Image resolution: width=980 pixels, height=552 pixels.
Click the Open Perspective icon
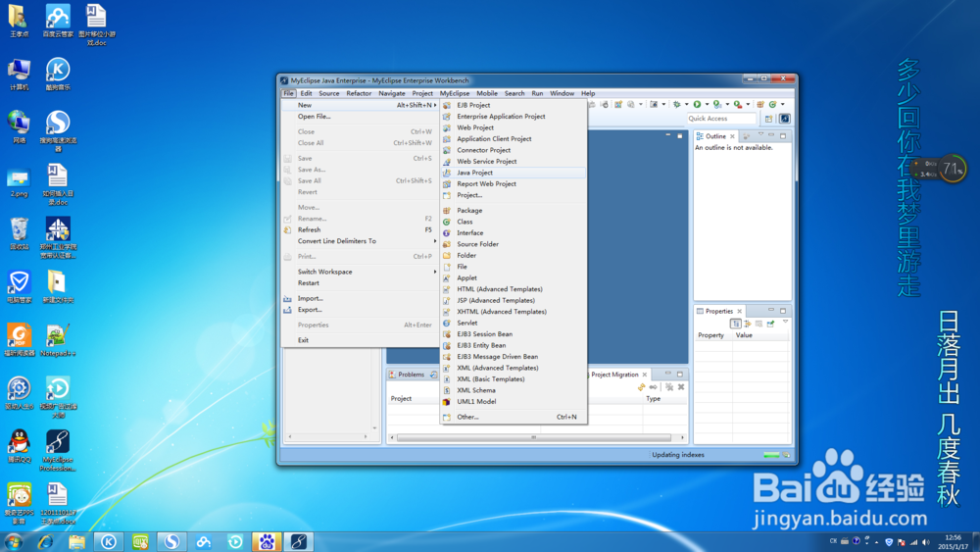[768, 119]
